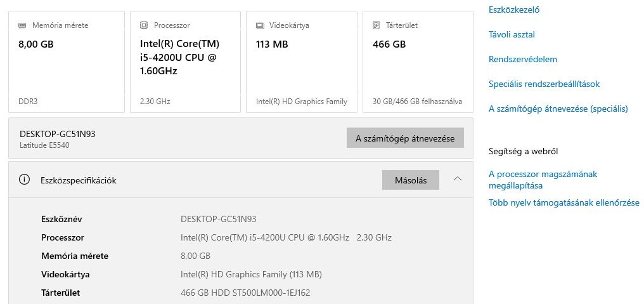Open the Eszközkezelő link
This screenshot has width=644, height=304.
click(x=514, y=10)
